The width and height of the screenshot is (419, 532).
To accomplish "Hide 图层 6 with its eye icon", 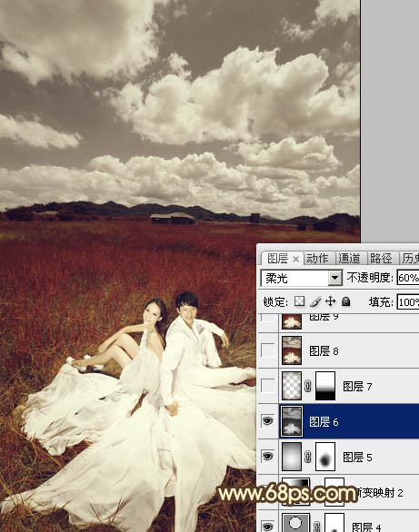I will [268, 421].
